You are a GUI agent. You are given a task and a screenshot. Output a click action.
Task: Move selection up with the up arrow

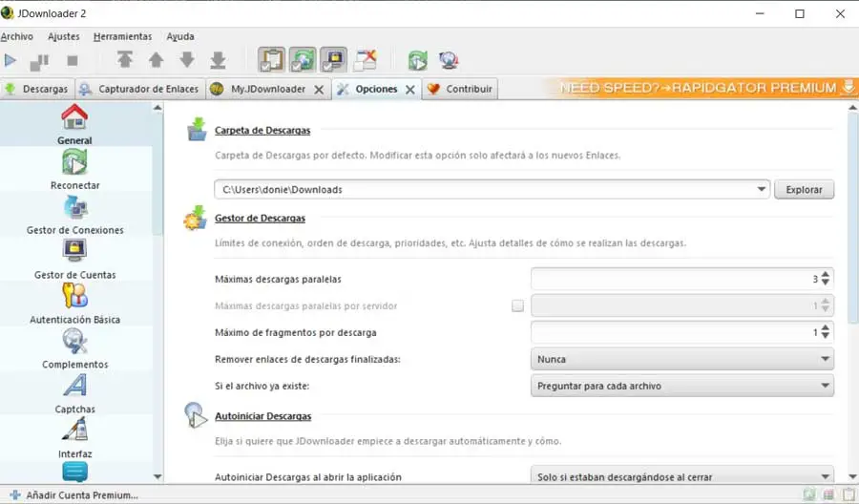point(157,60)
